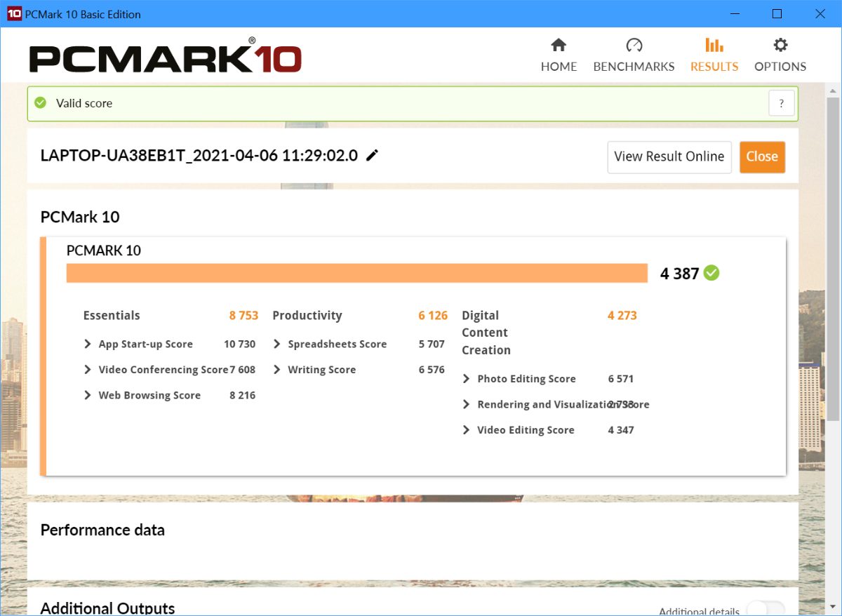This screenshot has height=616, width=842.
Task: Click the question mark help button
Action: (x=781, y=103)
